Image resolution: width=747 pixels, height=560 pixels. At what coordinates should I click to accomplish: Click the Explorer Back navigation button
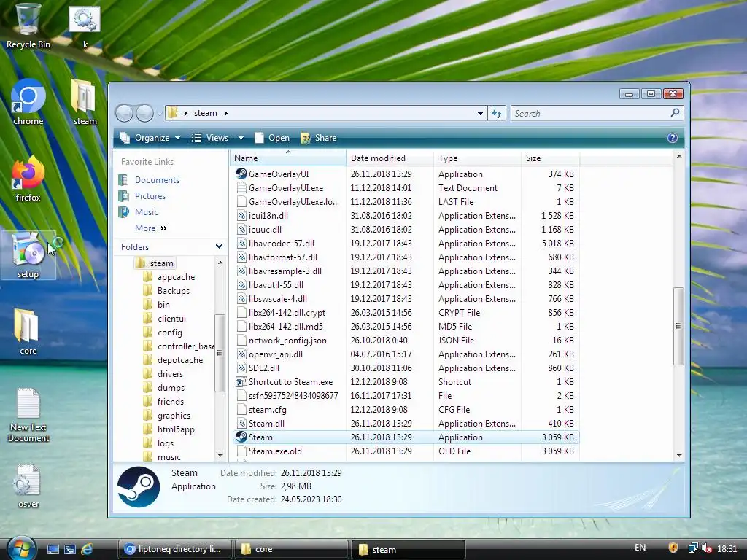pyautogui.click(x=124, y=113)
